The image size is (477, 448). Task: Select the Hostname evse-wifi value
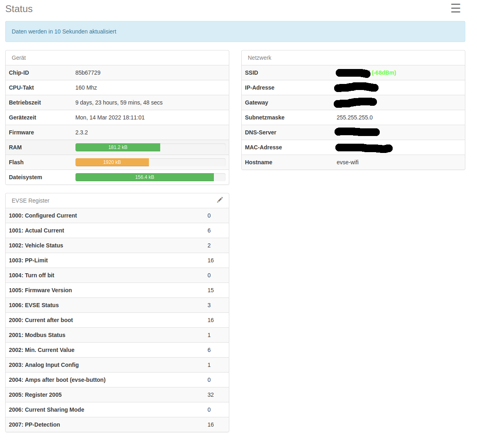point(347,162)
